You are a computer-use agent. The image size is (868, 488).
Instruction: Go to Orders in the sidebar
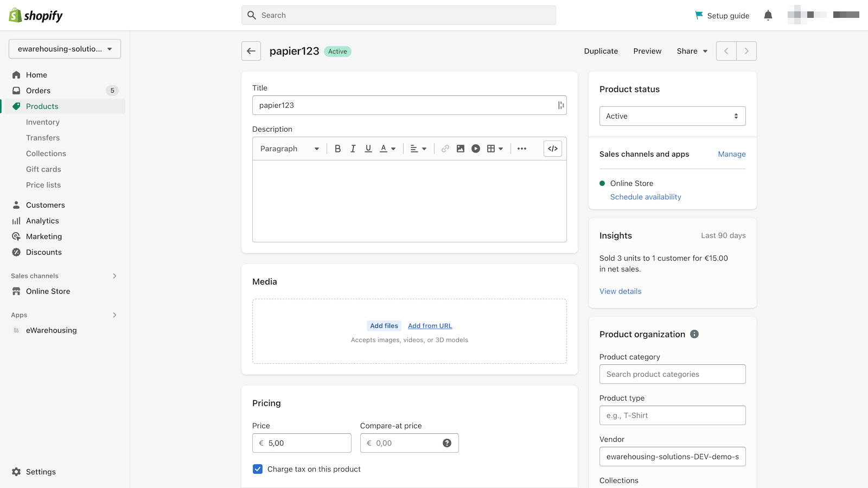click(38, 91)
